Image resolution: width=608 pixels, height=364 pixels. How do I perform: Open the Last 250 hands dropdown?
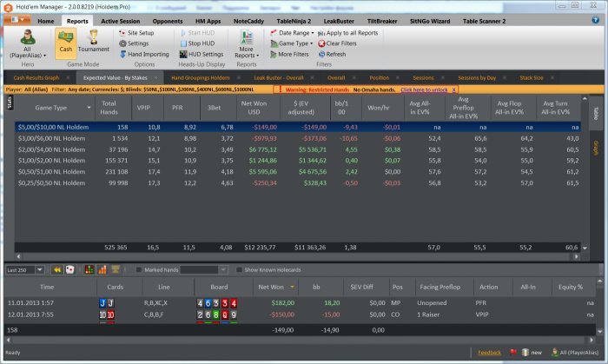tap(40, 270)
